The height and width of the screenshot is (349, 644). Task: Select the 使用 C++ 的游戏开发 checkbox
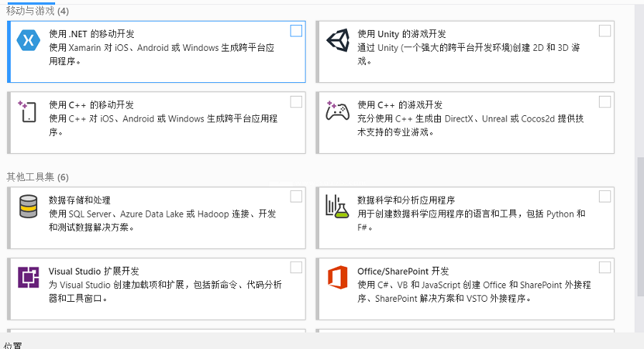pos(605,102)
